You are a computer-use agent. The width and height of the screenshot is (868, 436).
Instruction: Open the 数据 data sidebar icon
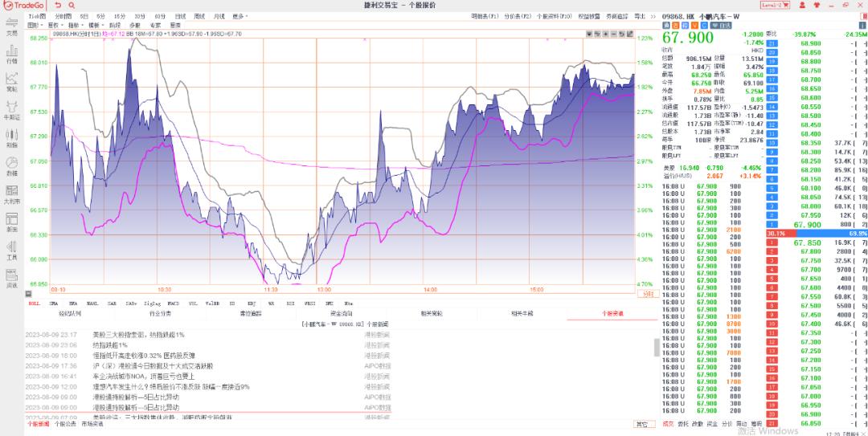pos(11,166)
